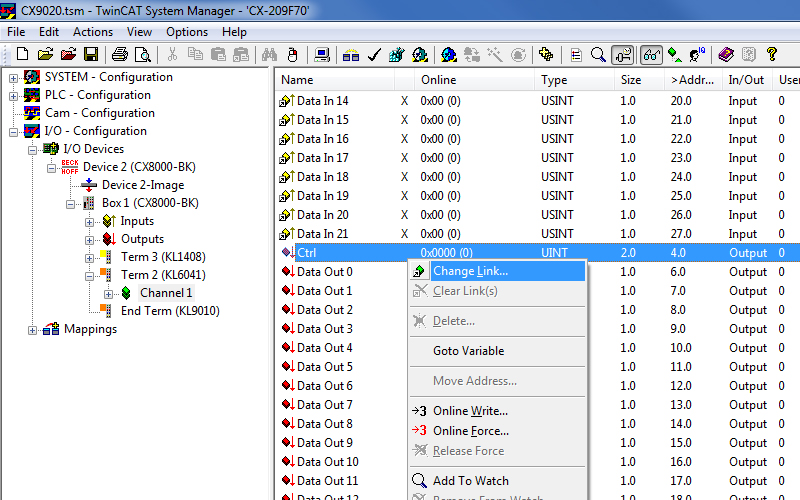Screen dimensions: 800x500
Task: Sort by the Type column header
Action: (x=574, y=80)
